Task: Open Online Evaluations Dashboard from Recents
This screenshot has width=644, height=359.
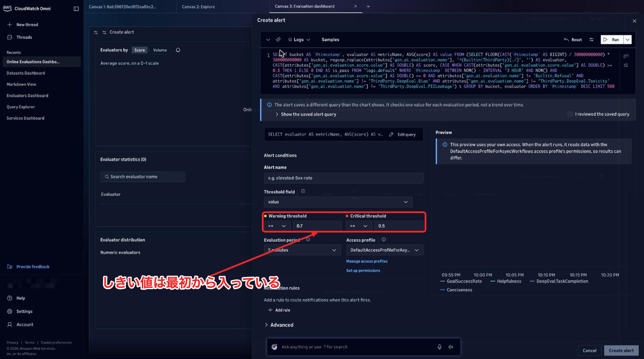Action: click(42, 62)
